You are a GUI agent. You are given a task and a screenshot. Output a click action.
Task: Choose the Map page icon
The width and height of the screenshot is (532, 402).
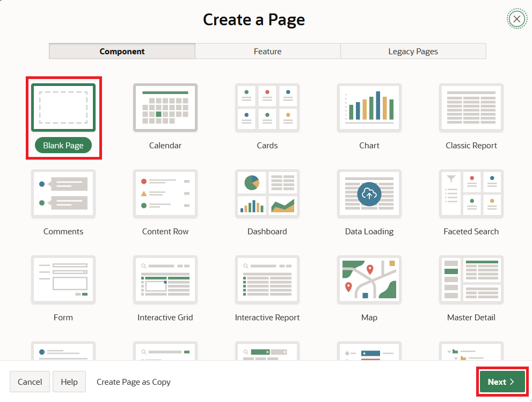pyautogui.click(x=369, y=279)
